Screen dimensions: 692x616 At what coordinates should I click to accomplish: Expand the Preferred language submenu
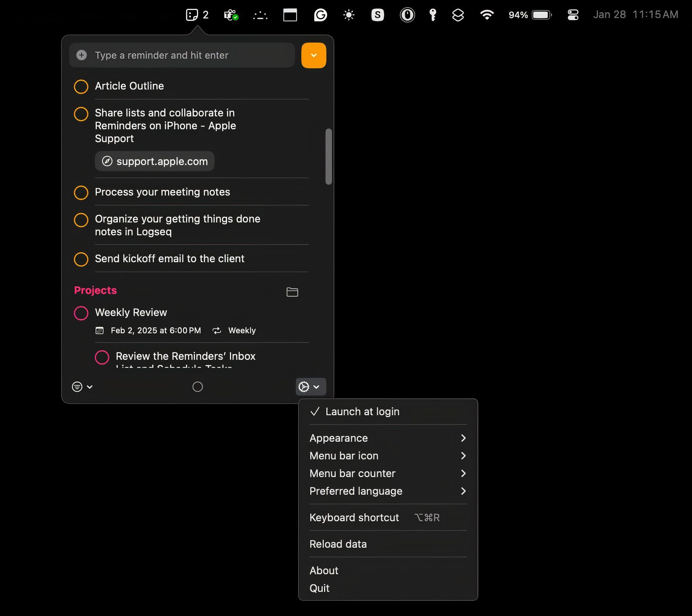388,491
